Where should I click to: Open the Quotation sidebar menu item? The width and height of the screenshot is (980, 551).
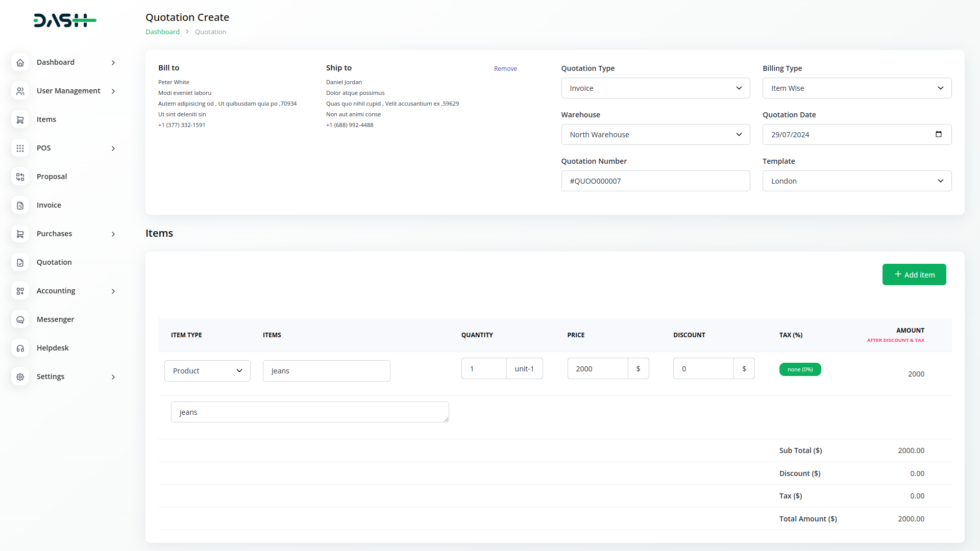54,262
